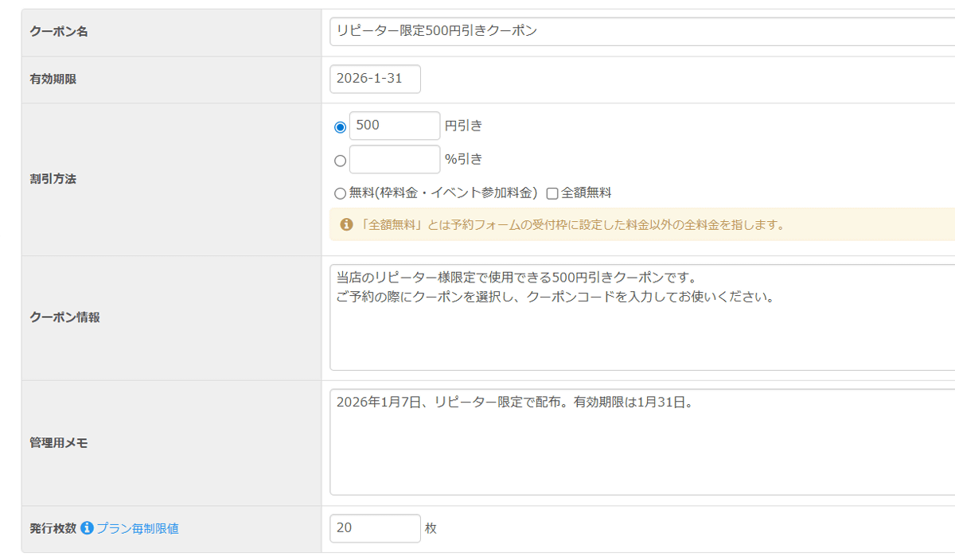Enable the 全額無料 checkbox
The height and width of the screenshot is (560, 955).
[x=552, y=193]
